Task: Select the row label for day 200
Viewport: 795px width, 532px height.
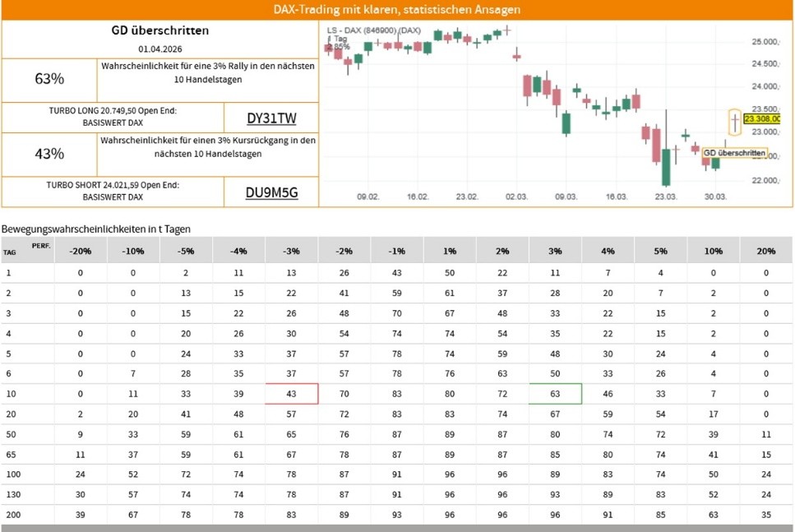Action: tap(11, 516)
